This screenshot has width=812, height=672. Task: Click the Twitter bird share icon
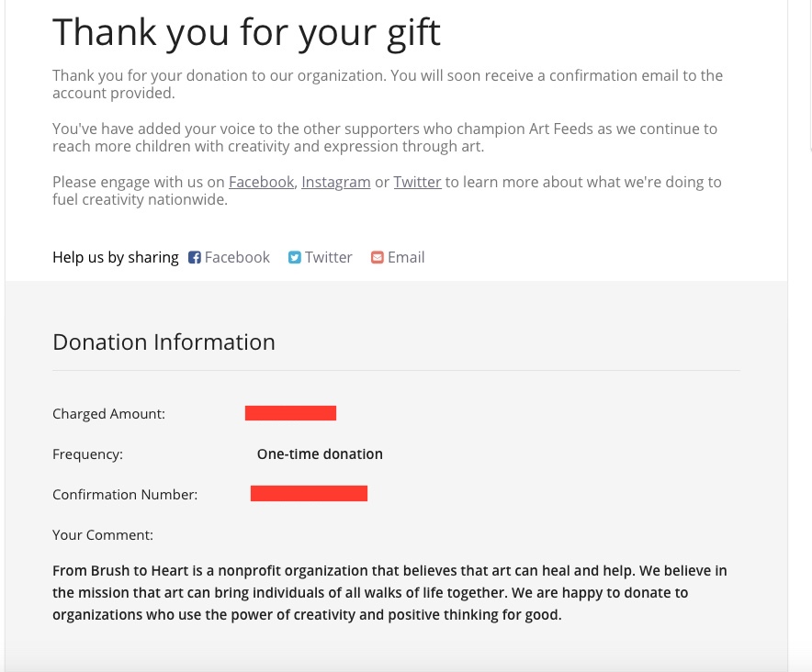coord(295,258)
